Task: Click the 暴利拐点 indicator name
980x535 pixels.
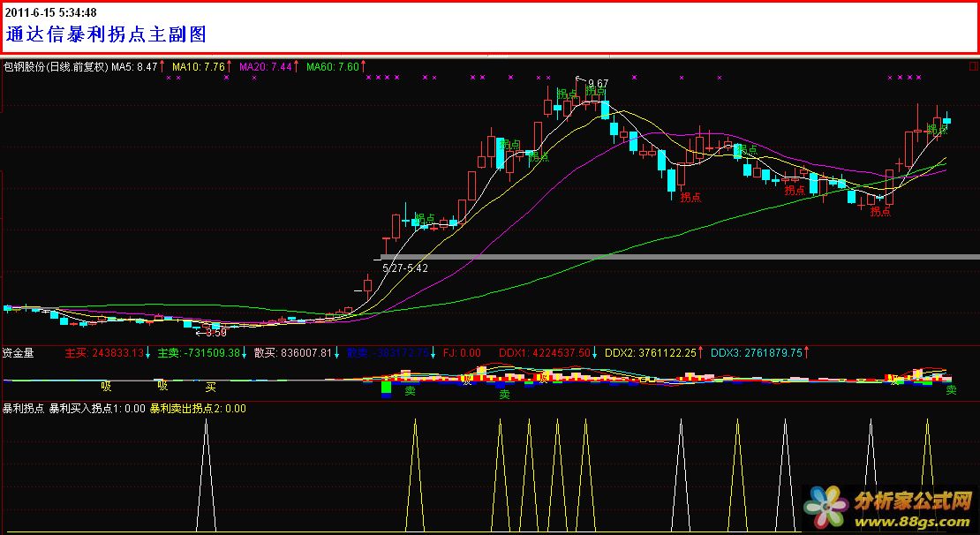Action: coord(23,409)
